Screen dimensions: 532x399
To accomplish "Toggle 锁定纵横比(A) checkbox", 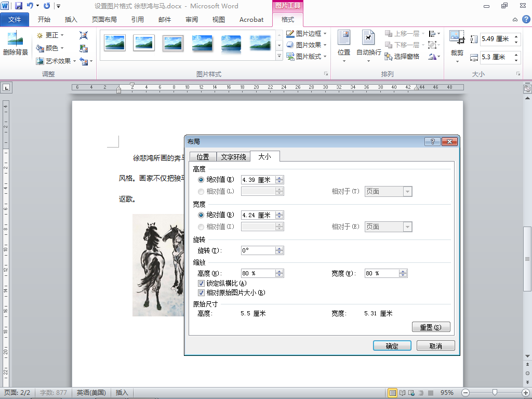I will click(x=201, y=283).
